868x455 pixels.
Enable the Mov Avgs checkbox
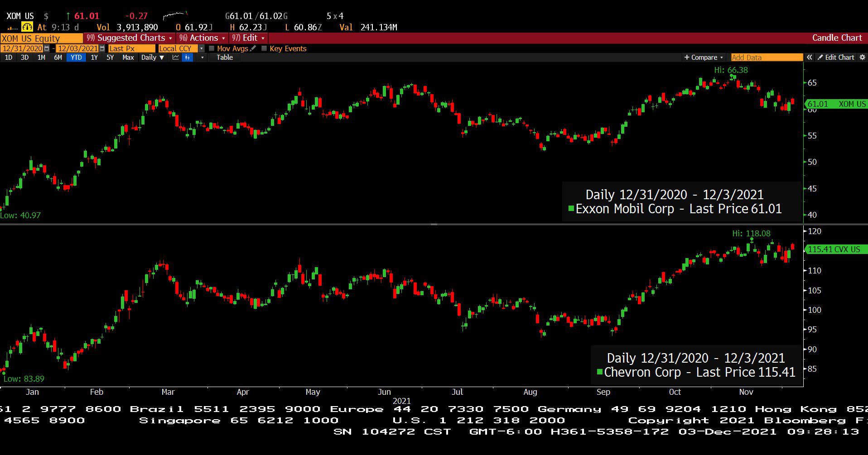click(212, 48)
